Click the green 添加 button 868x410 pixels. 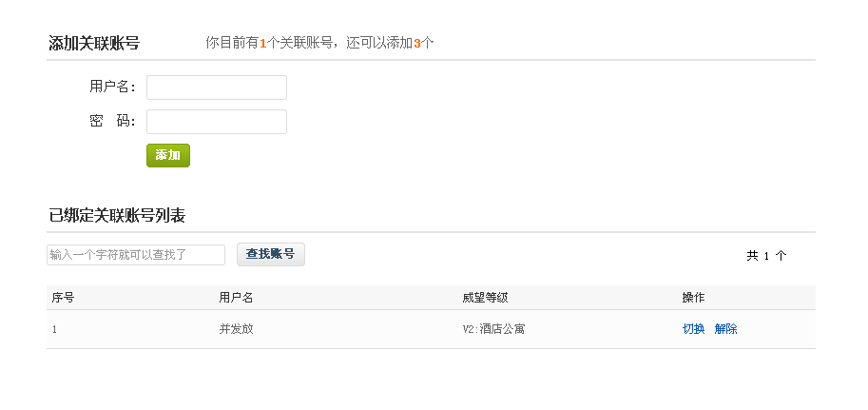click(x=168, y=155)
